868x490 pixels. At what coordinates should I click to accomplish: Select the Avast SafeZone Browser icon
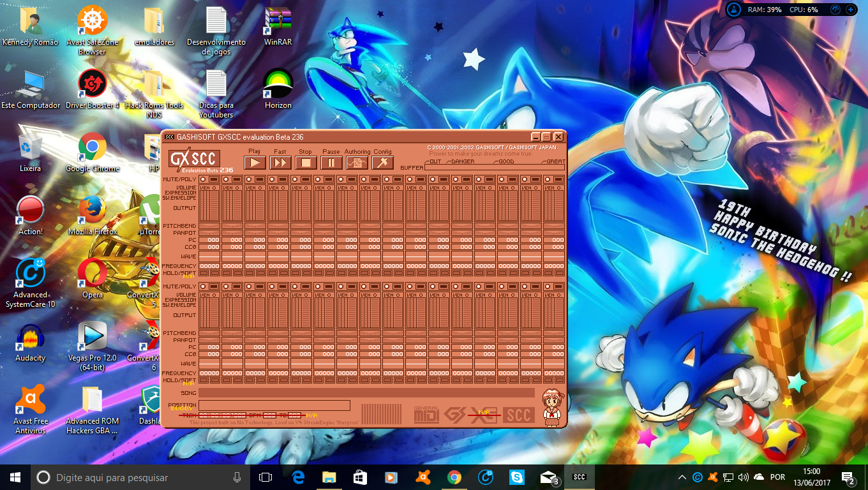coord(93,31)
